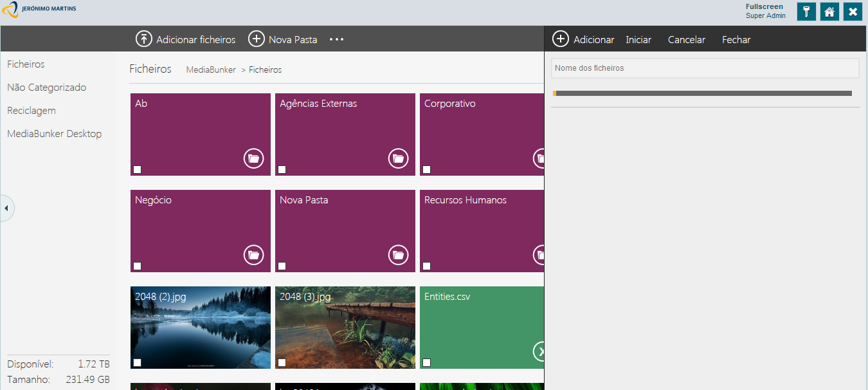Viewport: 868px width, 390px height.
Task: Click the Ficheiros page heading
Action: (x=150, y=69)
